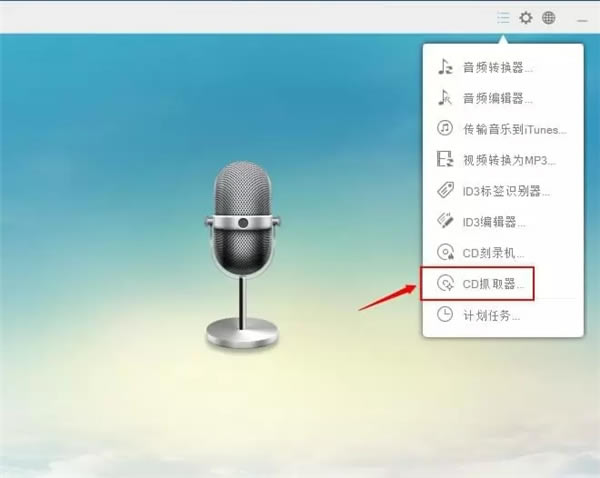
Task: Select CD抓取器... menu item
Action: point(493,284)
